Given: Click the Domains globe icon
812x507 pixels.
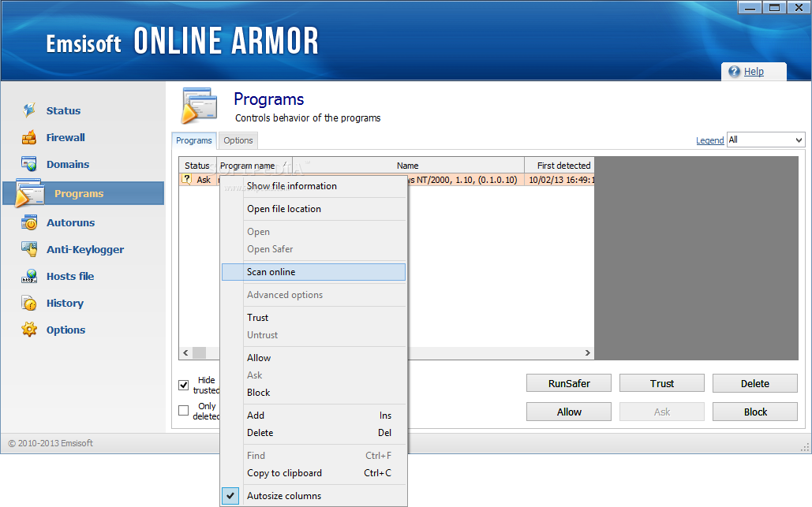Looking at the screenshot, I should click(x=29, y=164).
